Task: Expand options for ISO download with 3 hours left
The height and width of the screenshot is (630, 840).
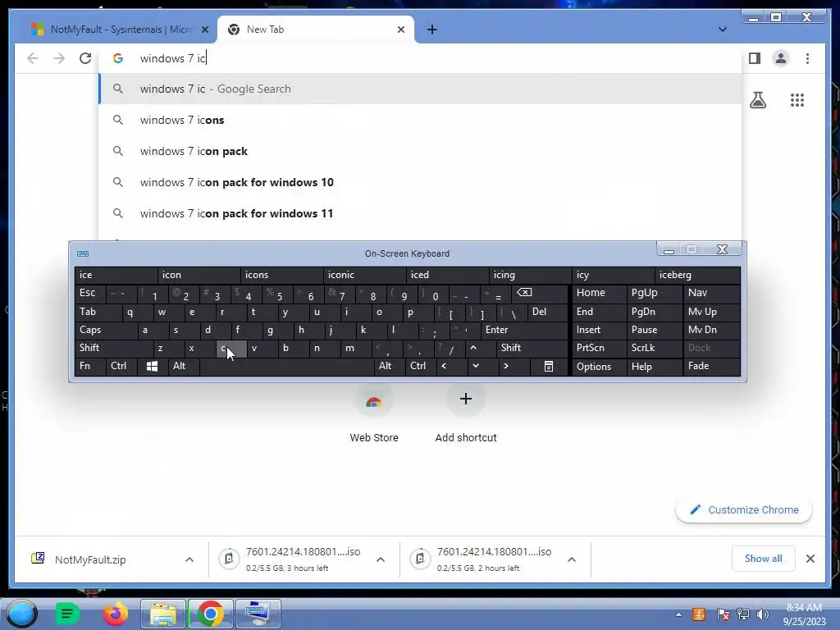Action: 381,559
